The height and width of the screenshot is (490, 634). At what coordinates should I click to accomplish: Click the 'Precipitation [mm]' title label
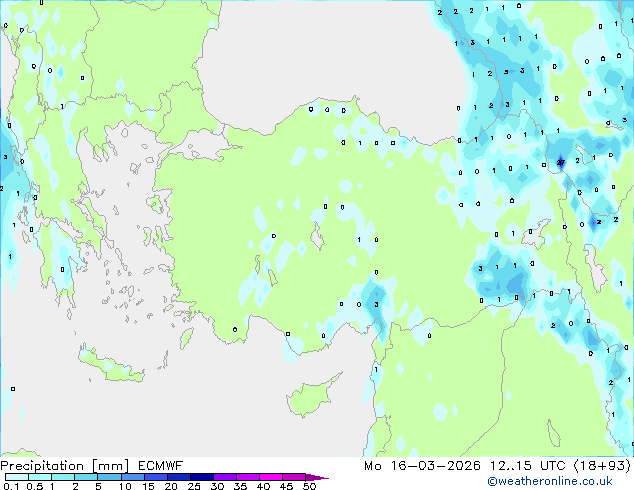(x=65, y=466)
